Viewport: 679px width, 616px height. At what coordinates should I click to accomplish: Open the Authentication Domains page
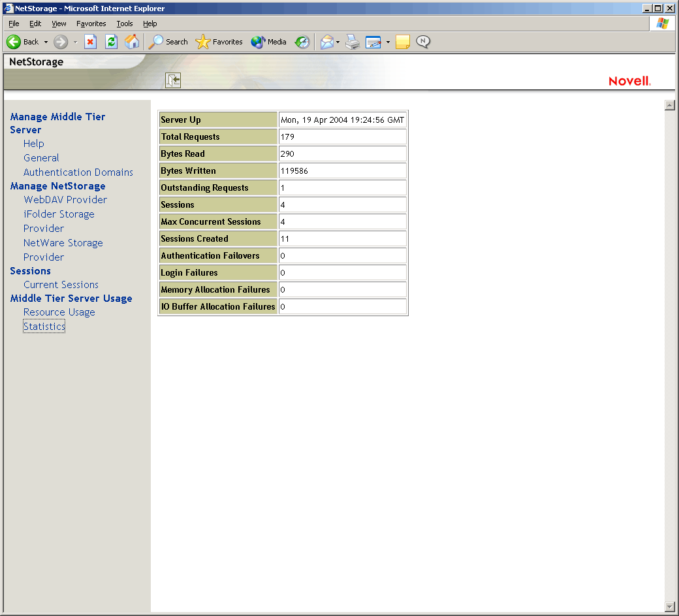click(x=78, y=172)
